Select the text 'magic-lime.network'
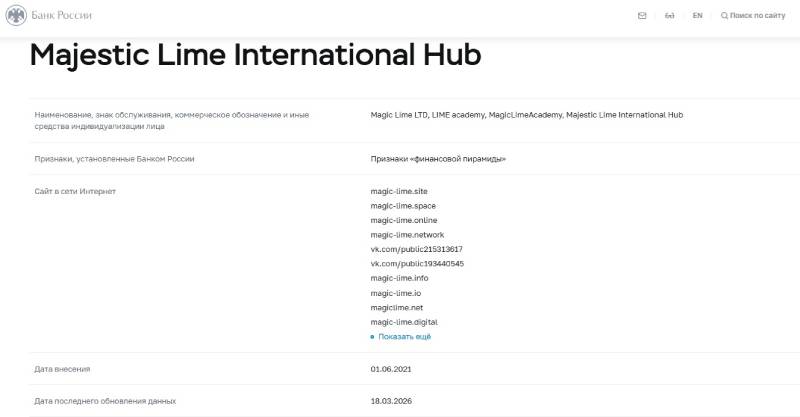Screen dimensions: 800x417 (407, 235)
